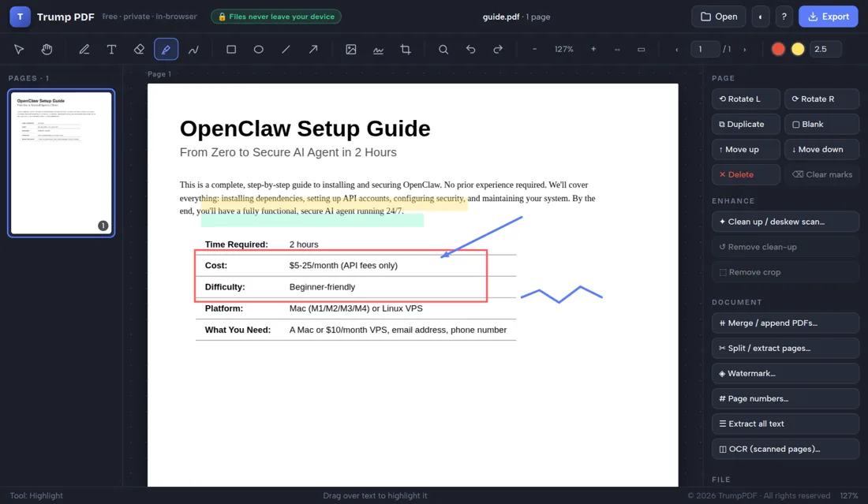Open OCR (scanned pages)
Image resolution: width=868 pixels, height=504 pixels.
point(785,449)
